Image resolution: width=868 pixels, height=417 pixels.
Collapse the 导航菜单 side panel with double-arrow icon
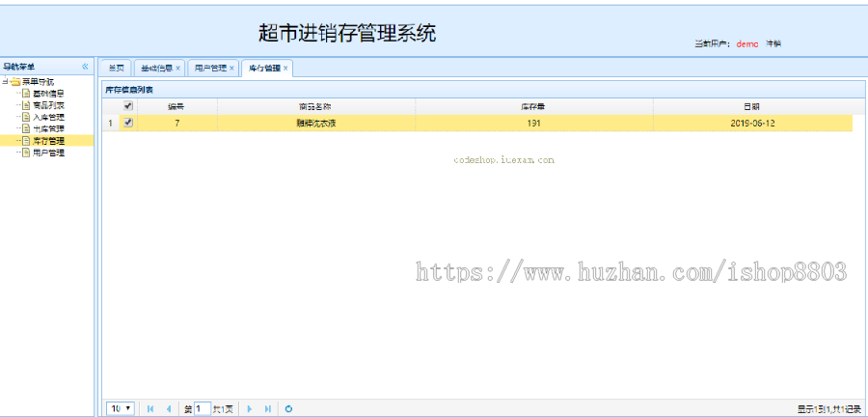coord(85,67)
